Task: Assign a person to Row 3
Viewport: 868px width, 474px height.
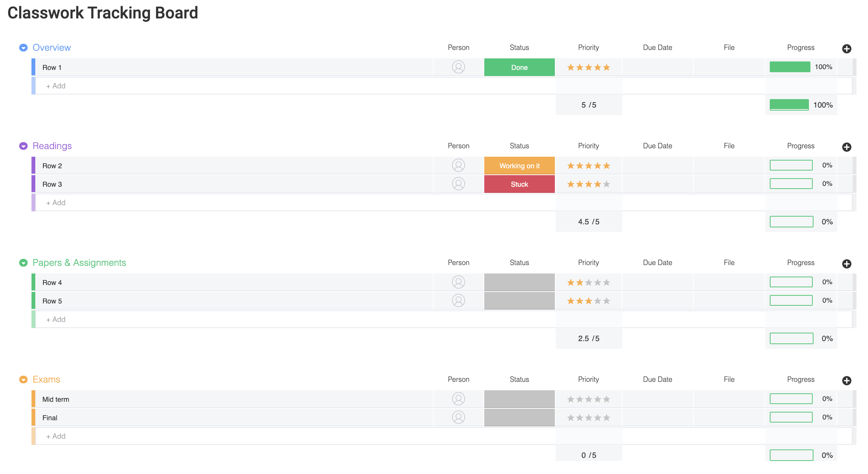Action: click(x=459, y=184)
